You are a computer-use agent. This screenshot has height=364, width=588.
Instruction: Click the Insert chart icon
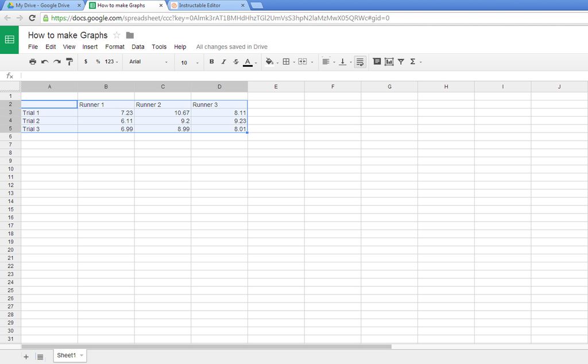tap(389, 61)
